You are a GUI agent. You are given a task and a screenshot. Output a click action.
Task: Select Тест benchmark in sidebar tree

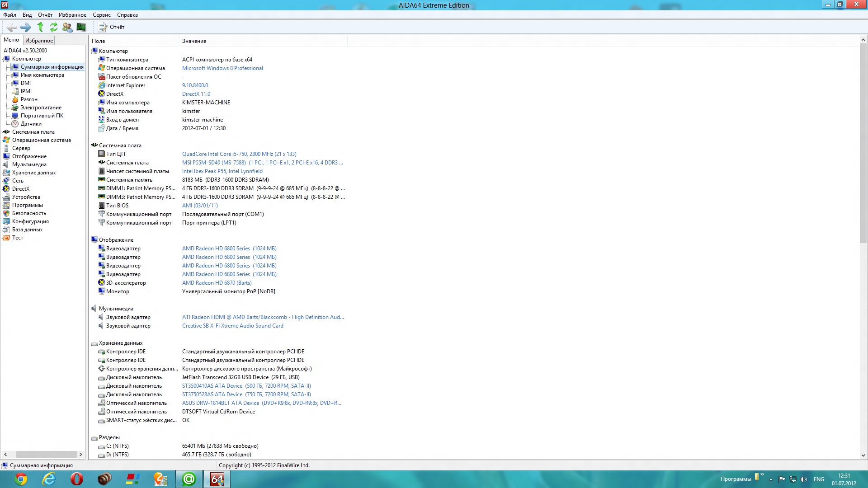point(17,238)
